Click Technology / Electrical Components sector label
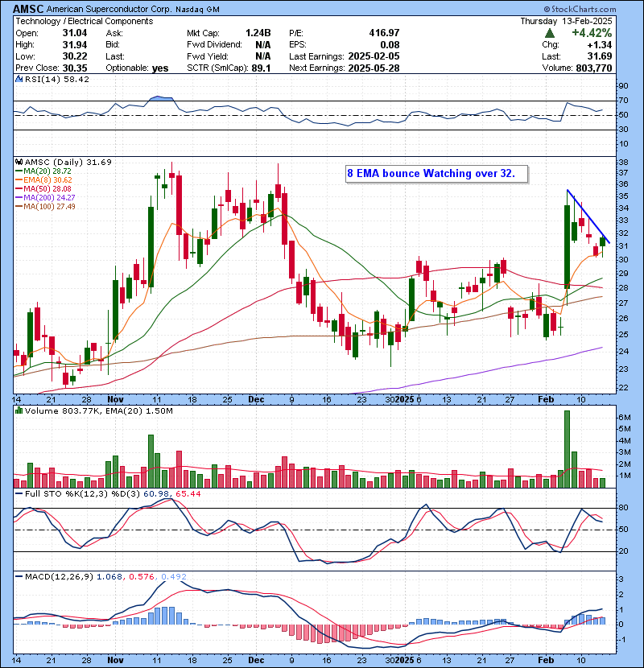This screenshot has width=644, height=668. tap(85, 21)
